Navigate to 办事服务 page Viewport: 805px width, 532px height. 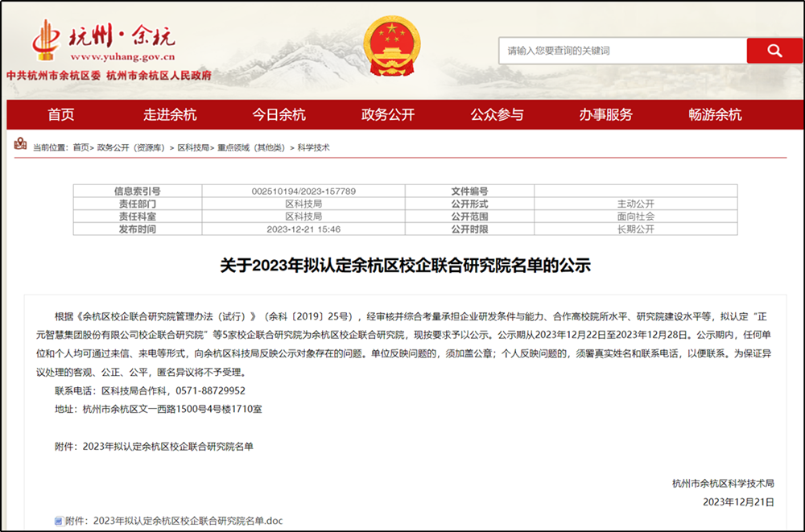[x=605, y=114]
